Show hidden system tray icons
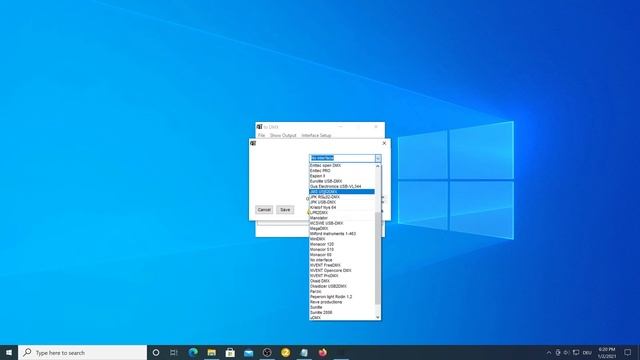The width and height of the screenshot is (640, 360). pos(549,353)
